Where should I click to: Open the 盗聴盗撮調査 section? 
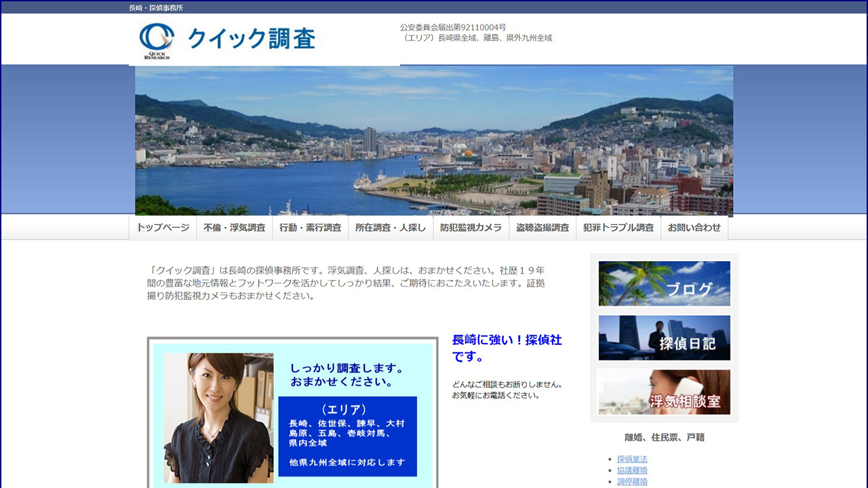point(544,228)
